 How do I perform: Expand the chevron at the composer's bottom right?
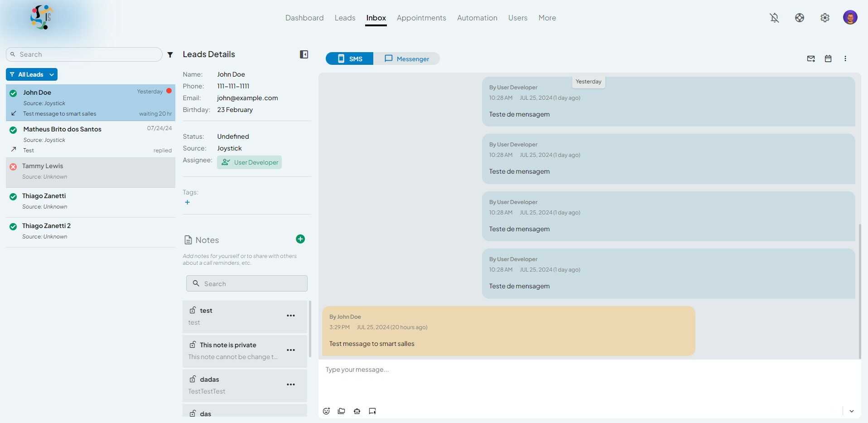852,411
